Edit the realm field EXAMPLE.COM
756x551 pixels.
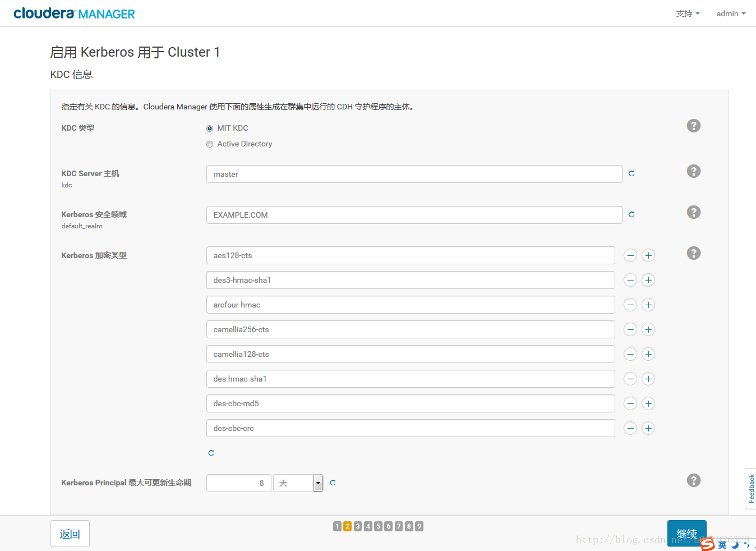click(414, 215)
